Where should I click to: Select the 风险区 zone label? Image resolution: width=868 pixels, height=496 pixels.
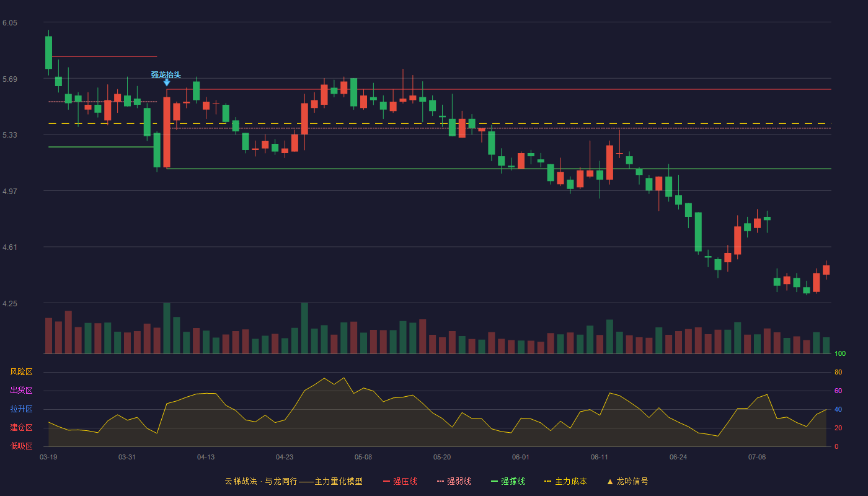click(21, 372)
